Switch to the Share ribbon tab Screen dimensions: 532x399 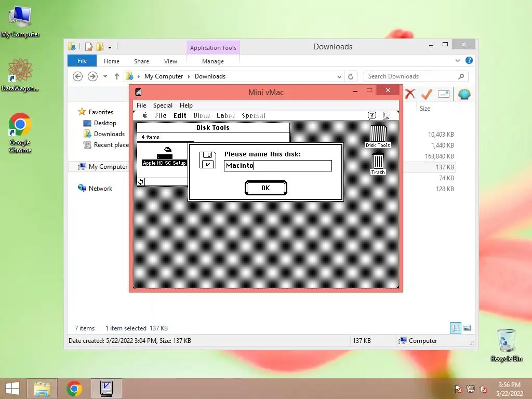141,61
